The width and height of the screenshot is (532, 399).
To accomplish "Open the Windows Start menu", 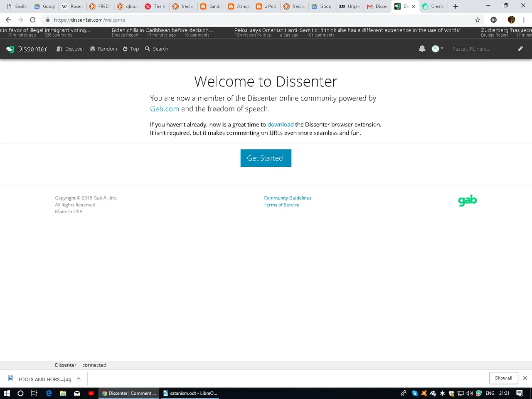I will [x=7, y=393].
